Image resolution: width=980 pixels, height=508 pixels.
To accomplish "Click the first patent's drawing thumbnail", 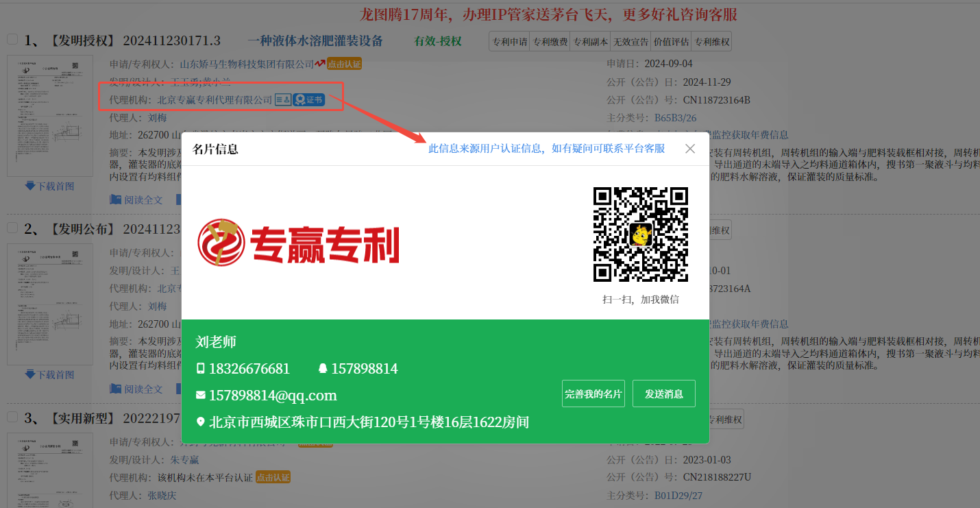I will pos(50,116).
